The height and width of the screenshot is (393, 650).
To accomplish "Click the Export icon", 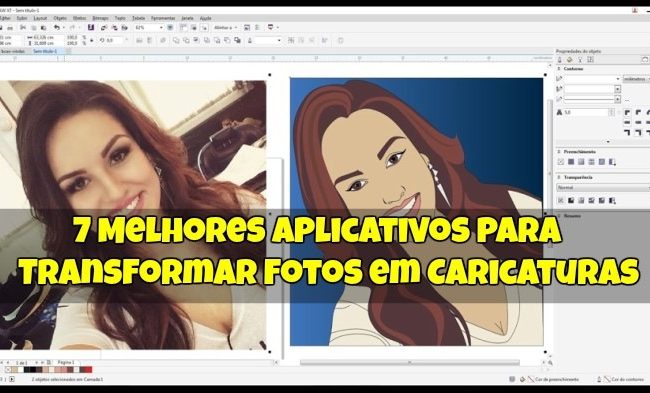I will coord(115,28).
